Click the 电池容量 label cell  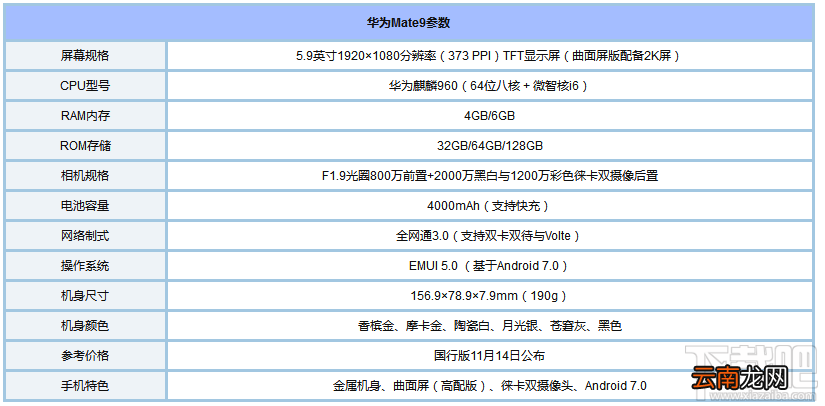pyautogui.click(x=85, y=206)
